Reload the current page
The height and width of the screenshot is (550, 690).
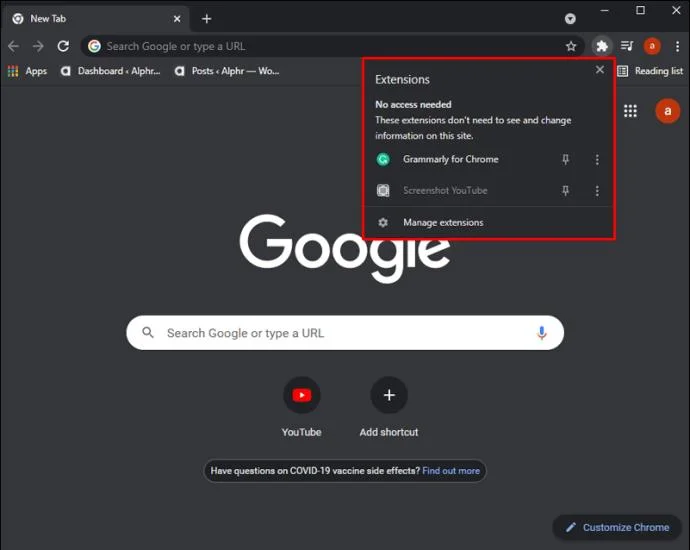coord(63,46)
